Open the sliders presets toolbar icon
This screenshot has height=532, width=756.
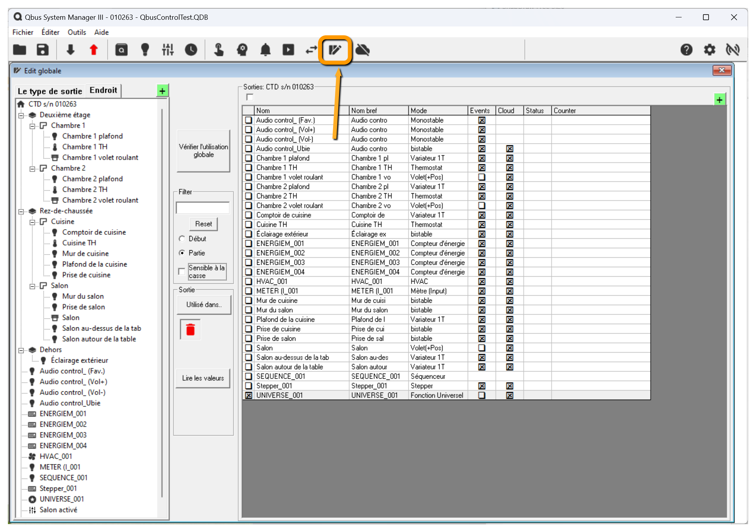coord(168,50)
